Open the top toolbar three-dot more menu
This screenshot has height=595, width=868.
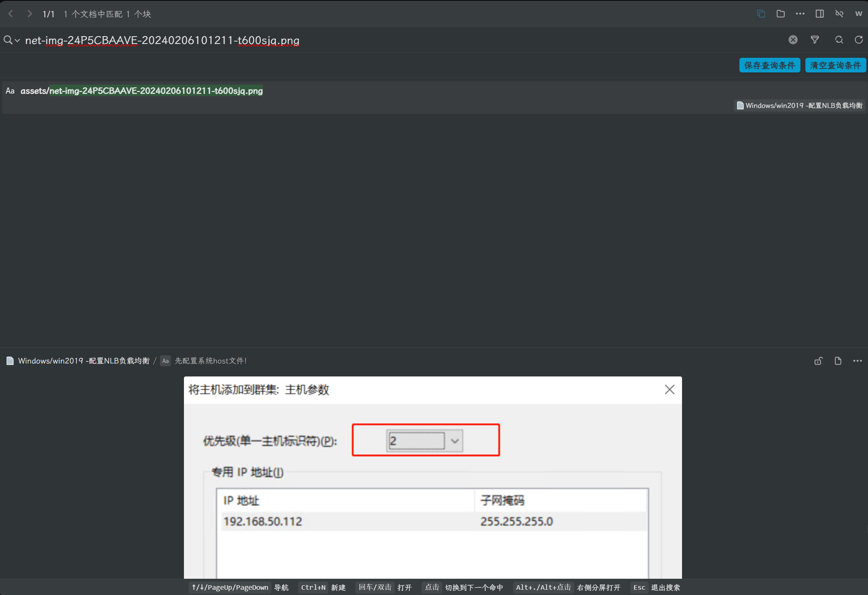[x=800, y=14]
